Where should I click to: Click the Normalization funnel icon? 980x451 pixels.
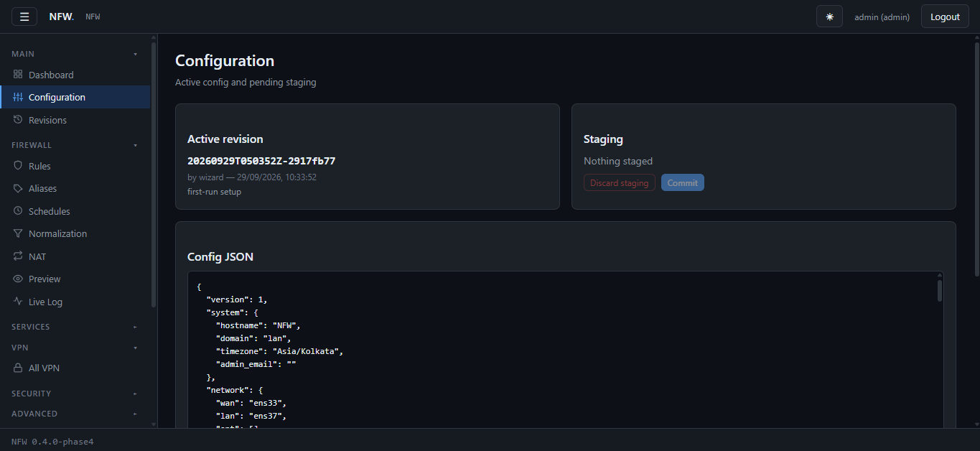(x=18, y=233)
